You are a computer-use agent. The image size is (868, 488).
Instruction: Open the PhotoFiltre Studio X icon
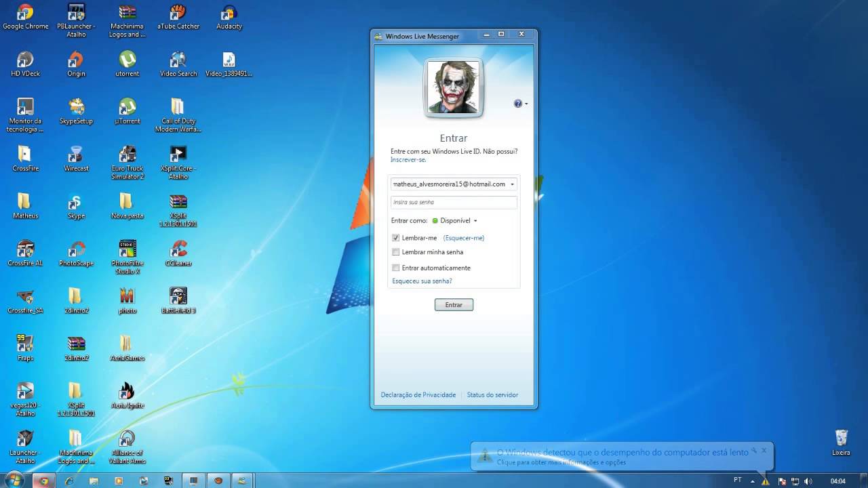(127, 258)
